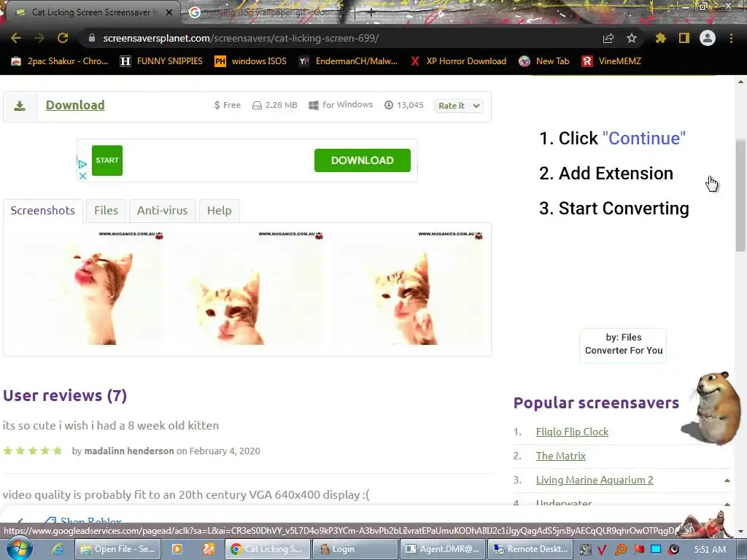Open the VineMEMZ bookmark

(612, 61)
